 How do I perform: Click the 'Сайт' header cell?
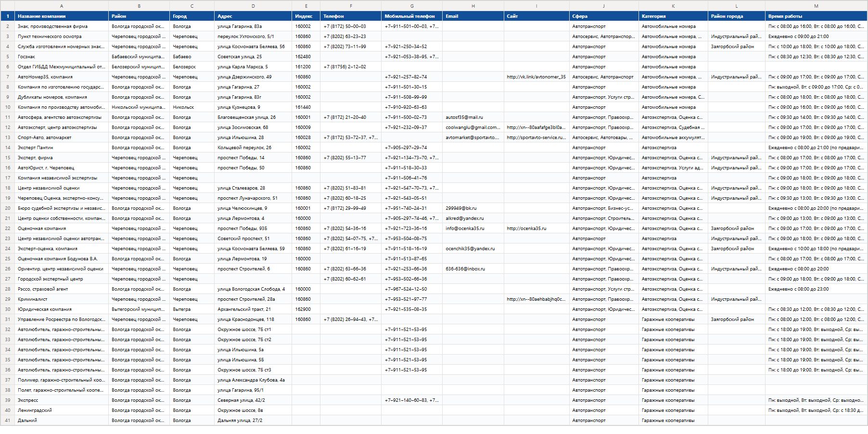tap(536, 16)
